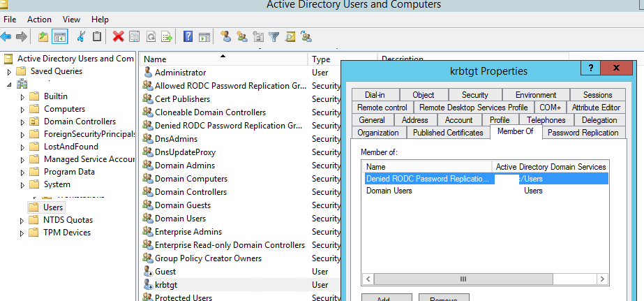Expand the NTDS Quotas node
The height and width of the screenshot is (301, 644).
tap(22, 221)
